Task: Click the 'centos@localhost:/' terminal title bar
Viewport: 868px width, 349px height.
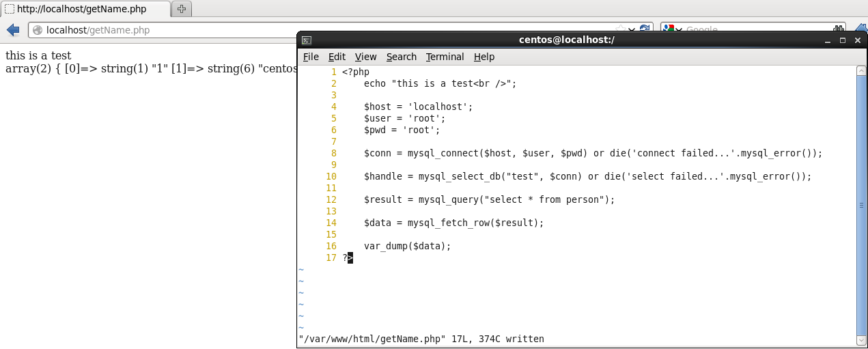Action: click(x=567, y=40)
